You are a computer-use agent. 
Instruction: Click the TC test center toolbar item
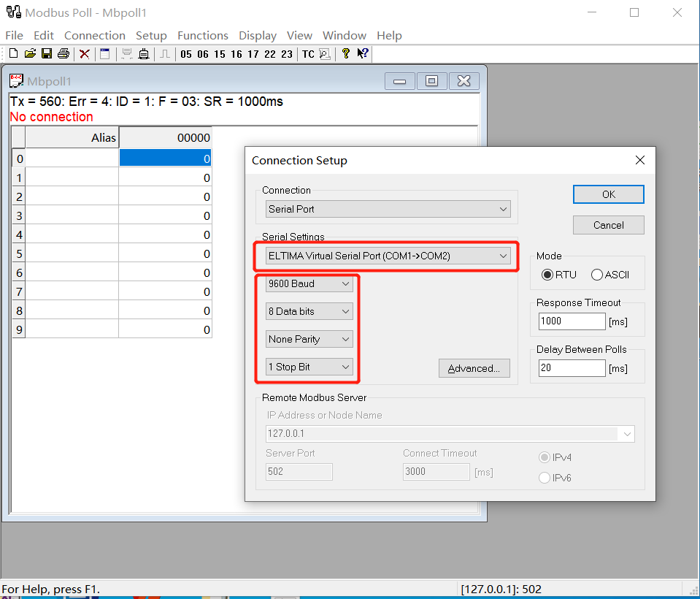click(x=308, y=54)
